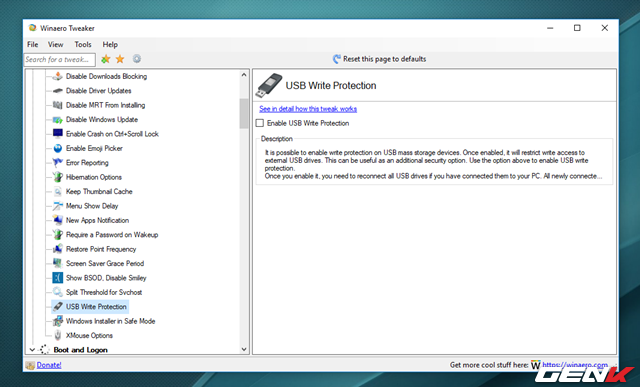Click the tree scrollbar up arrow
This screenshot has width=640, height=387.
coord(244,75)
